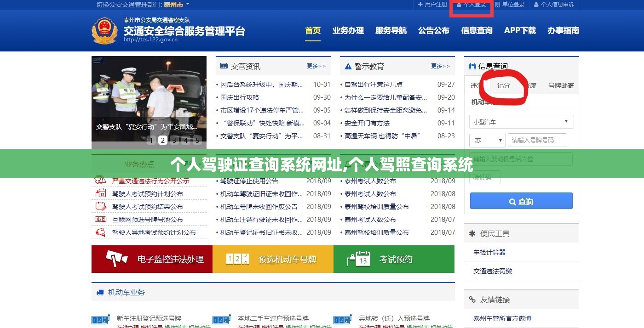This screenshot has height=328, width=644.
Task: Open the 办事指南 menu
Action: [x=563, y=31]
